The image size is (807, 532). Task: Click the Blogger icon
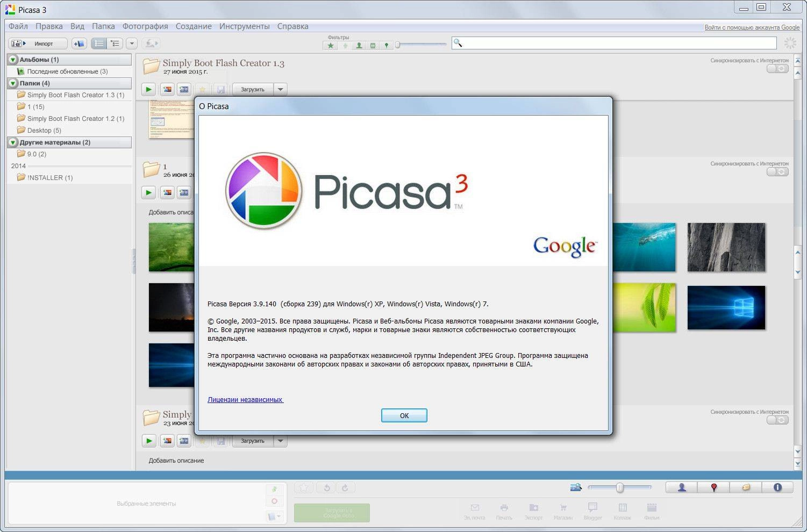(592, 511)
